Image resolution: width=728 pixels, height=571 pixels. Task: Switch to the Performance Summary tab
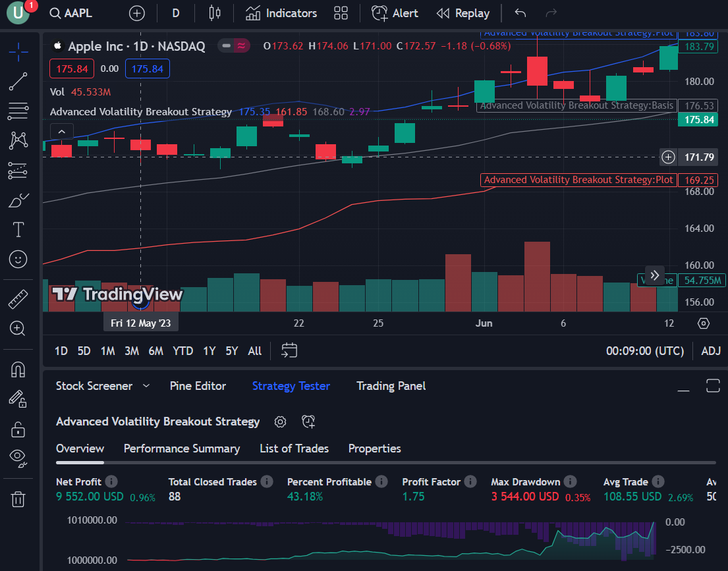tap(182, 449)
